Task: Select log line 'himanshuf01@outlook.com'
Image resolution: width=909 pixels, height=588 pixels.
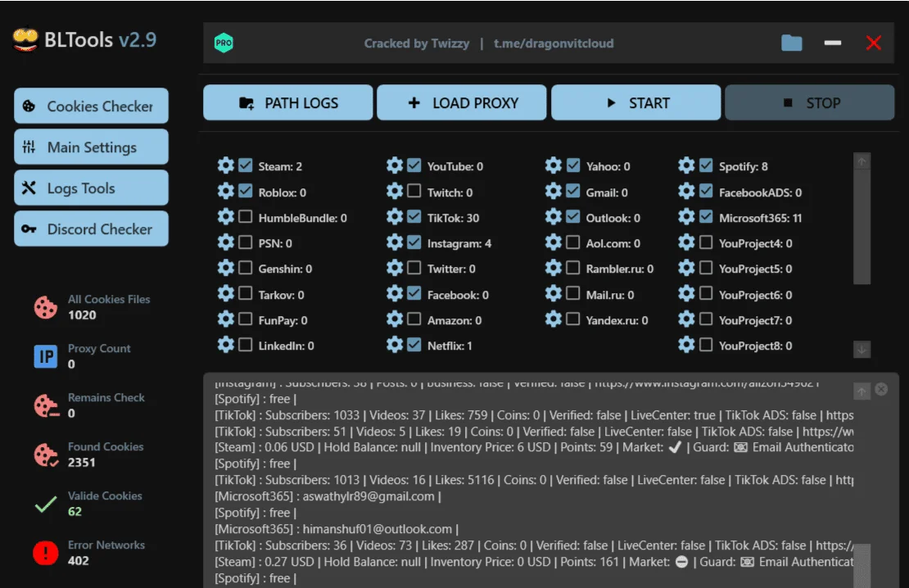Action: [x=337, y=529]
